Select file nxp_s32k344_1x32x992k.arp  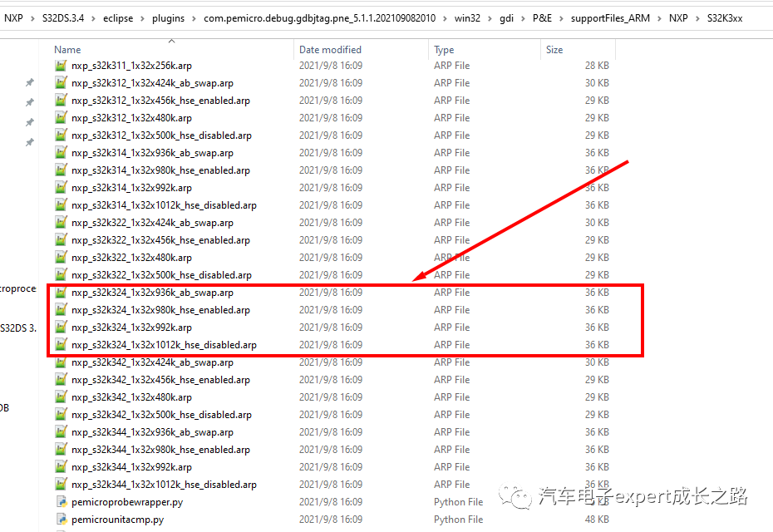131,467
